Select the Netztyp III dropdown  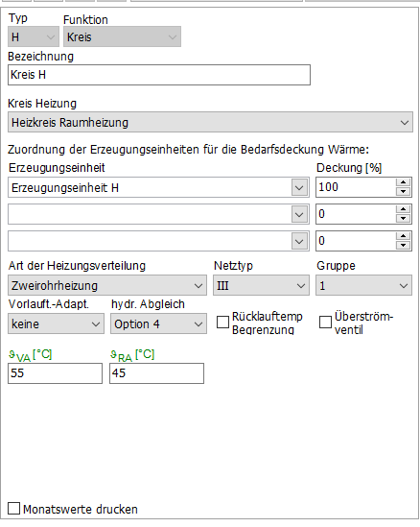point(261,285)
